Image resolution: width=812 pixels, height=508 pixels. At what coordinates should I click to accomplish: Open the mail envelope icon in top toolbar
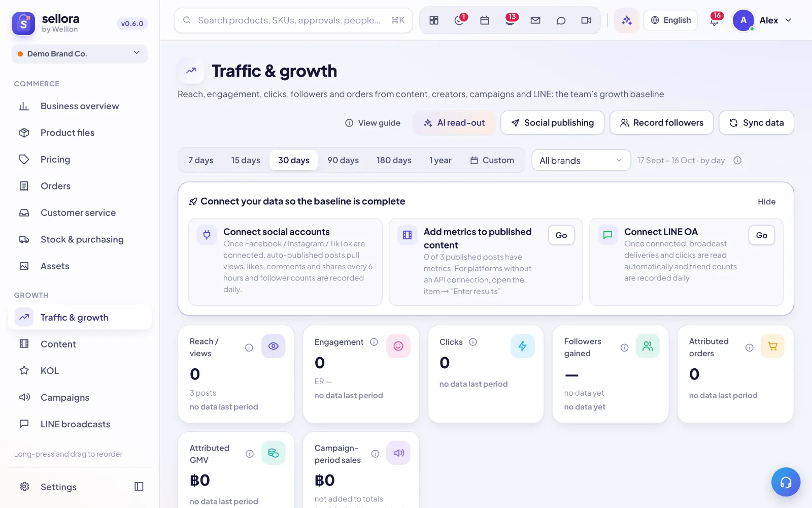tap(535, 20)
